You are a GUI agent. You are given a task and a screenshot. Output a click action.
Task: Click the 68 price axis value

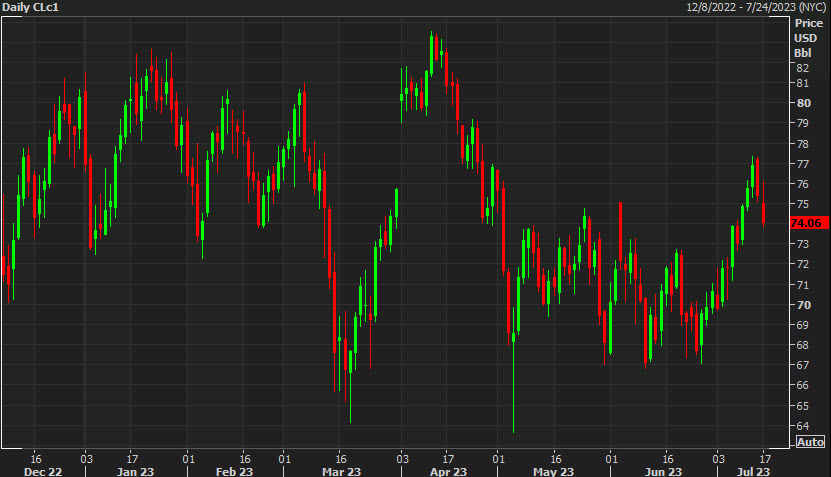click(802, 345)
